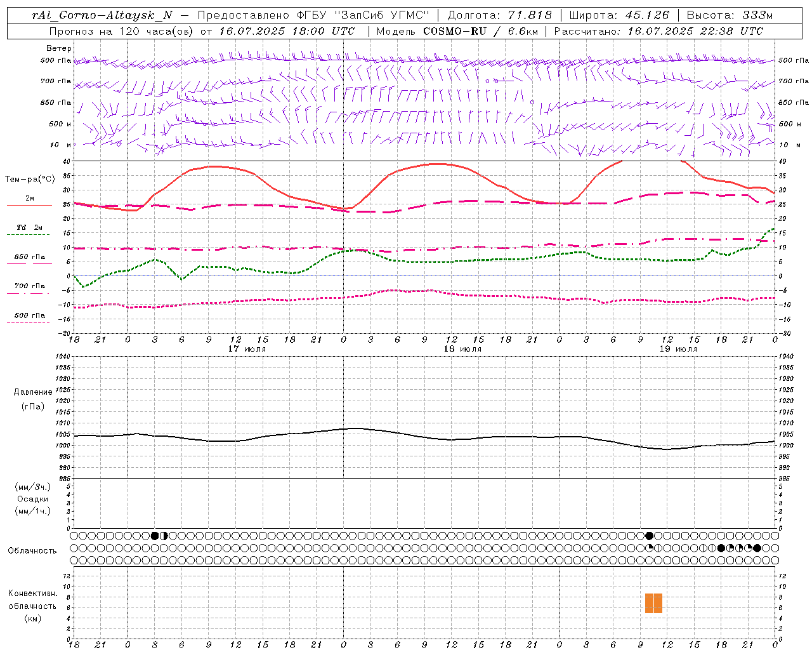The height and width of the screenshot is (650, 812).
Task: Click the right orange convective cloud bar
Action: (658, 603)
